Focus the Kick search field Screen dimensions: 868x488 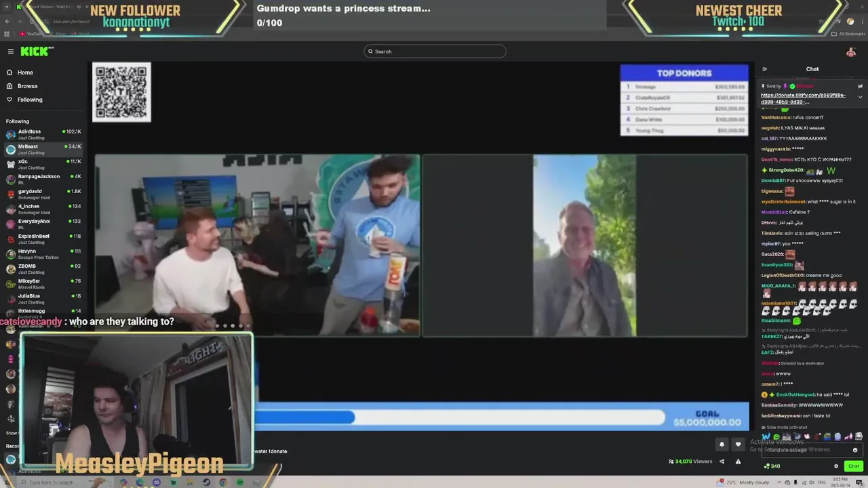click(x=435, y=52)
